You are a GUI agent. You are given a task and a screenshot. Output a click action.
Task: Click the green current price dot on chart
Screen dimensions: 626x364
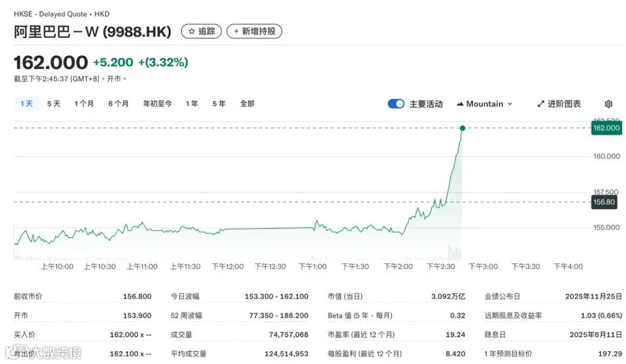click(463, 128)
